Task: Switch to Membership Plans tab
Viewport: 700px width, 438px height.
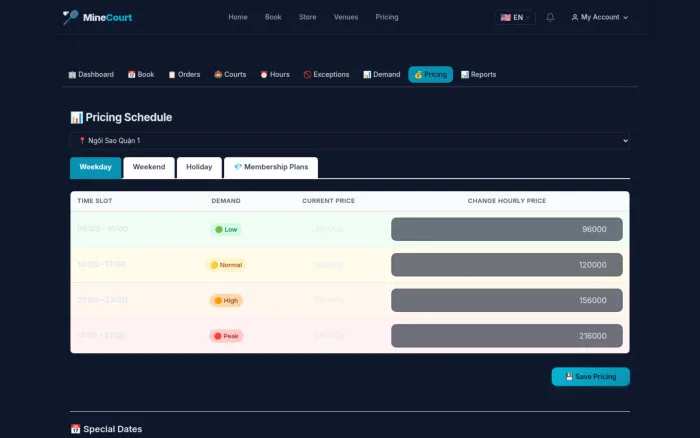Action: 271,167
